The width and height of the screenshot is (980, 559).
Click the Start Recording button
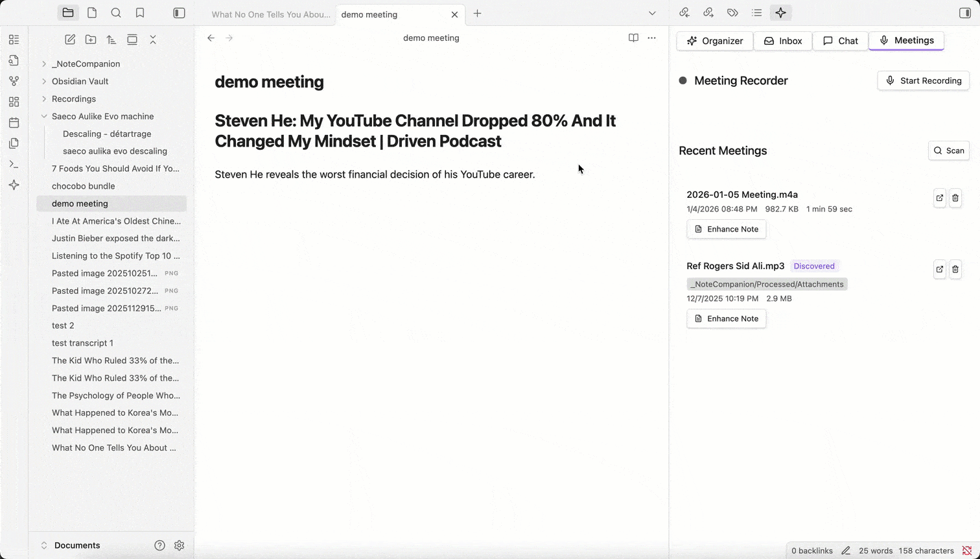tap(923, 80)
